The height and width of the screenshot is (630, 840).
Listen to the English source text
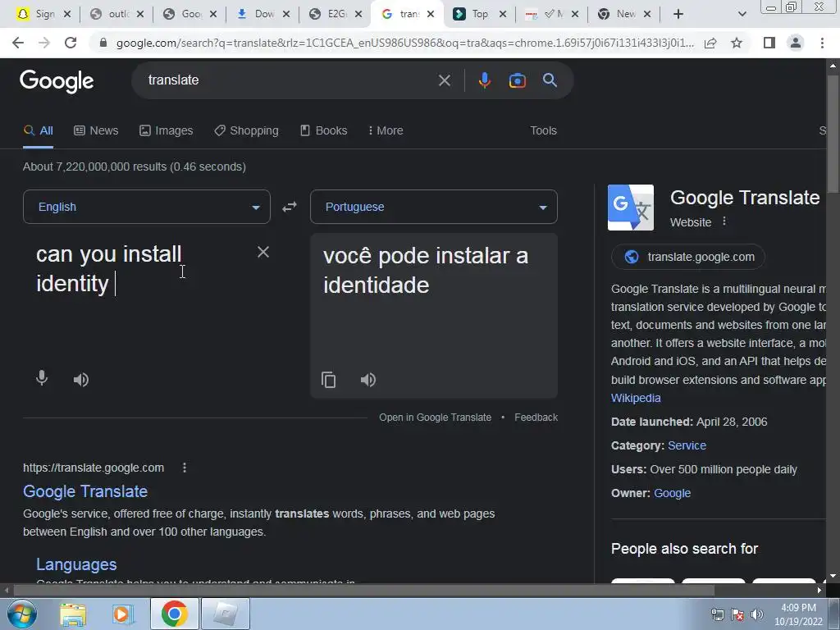(81, 380)
